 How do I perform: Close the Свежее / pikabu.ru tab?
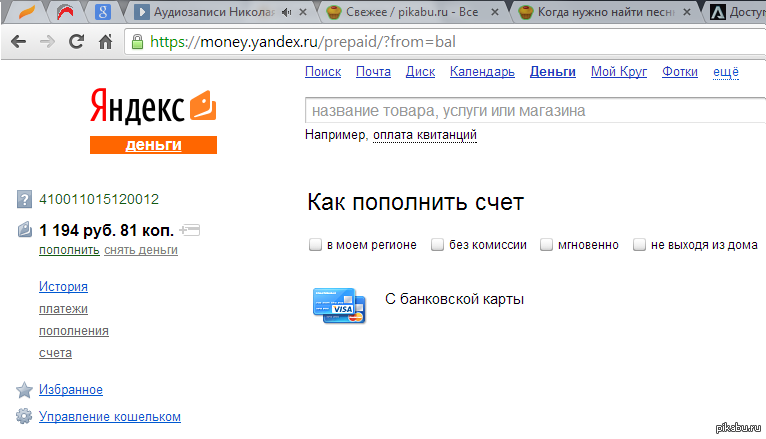(x=495, y=12)
